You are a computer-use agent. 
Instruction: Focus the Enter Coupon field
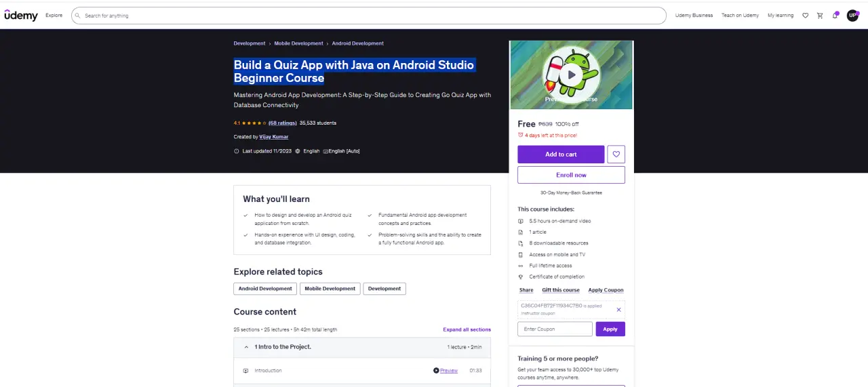coord(555,329)
